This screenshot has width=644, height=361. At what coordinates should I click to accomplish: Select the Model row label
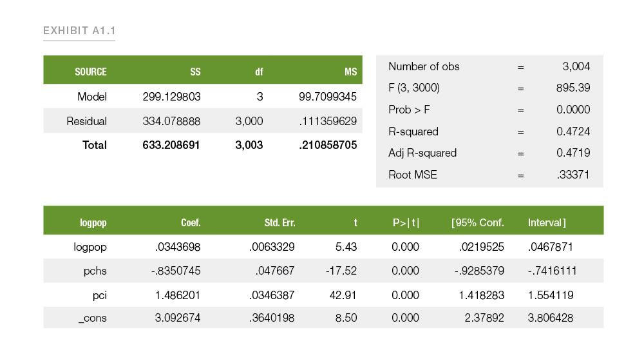coord(92,97)
